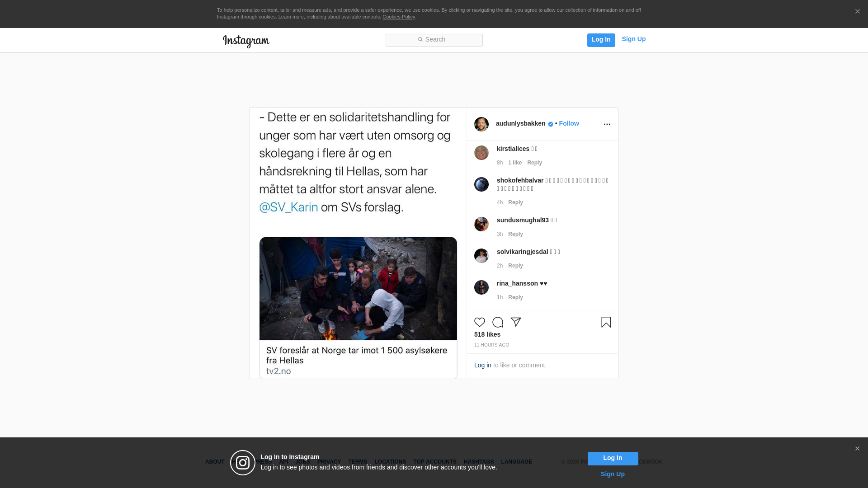The width and height of the screenshot is (868, 488).
Task: Click 'Log in' to like or comment
Action: click(x=483, y=365)
